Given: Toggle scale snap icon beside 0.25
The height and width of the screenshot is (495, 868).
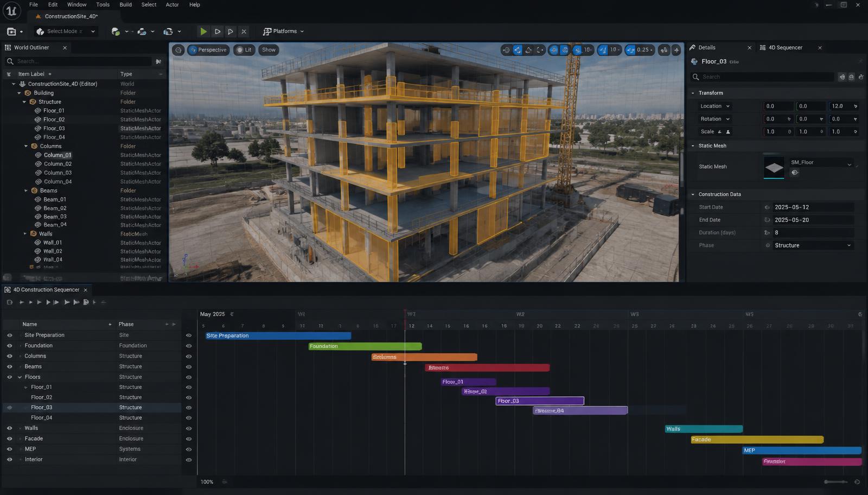Looking at the screenshot, I should tap(630, 50).
